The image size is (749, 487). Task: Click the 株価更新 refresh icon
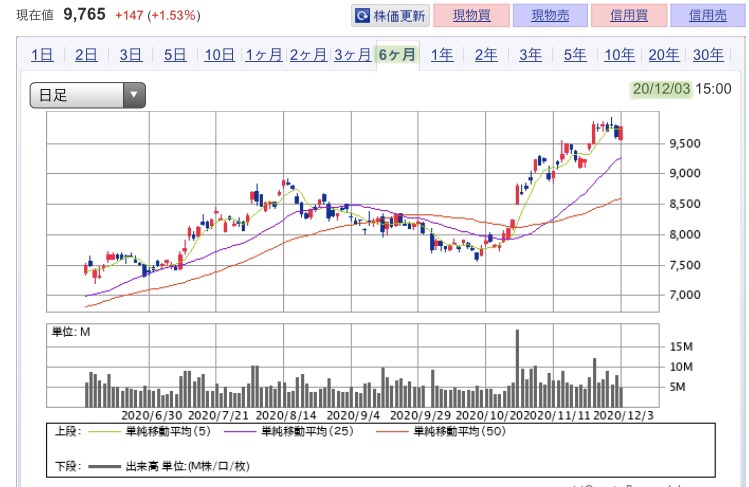pyautogui.click(x=363, y=16)
